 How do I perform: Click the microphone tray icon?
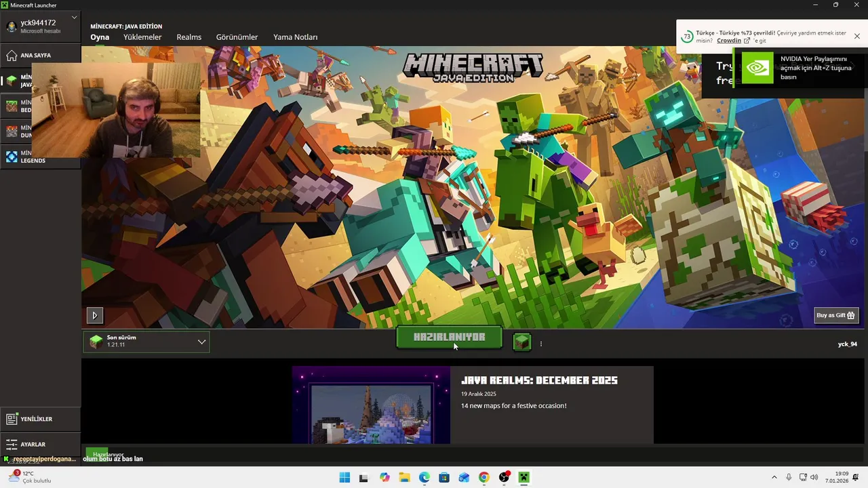[789, 477]
